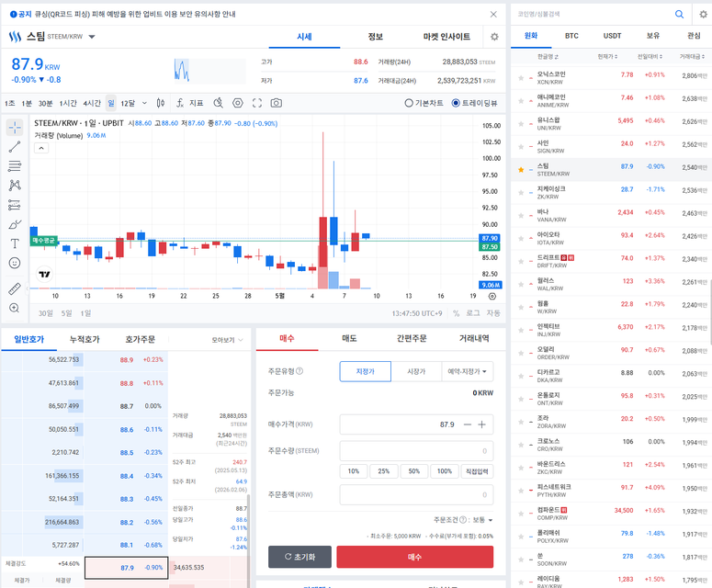Viewport: 712px width, 588px height.
Task: Switch to the 정보 tab
Action: click(376, 37)
